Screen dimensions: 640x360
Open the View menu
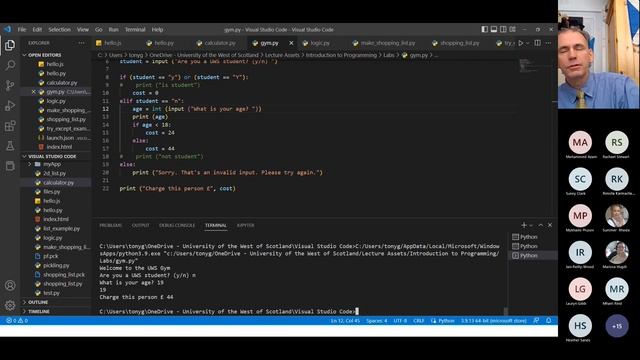(x=83, y=29)
